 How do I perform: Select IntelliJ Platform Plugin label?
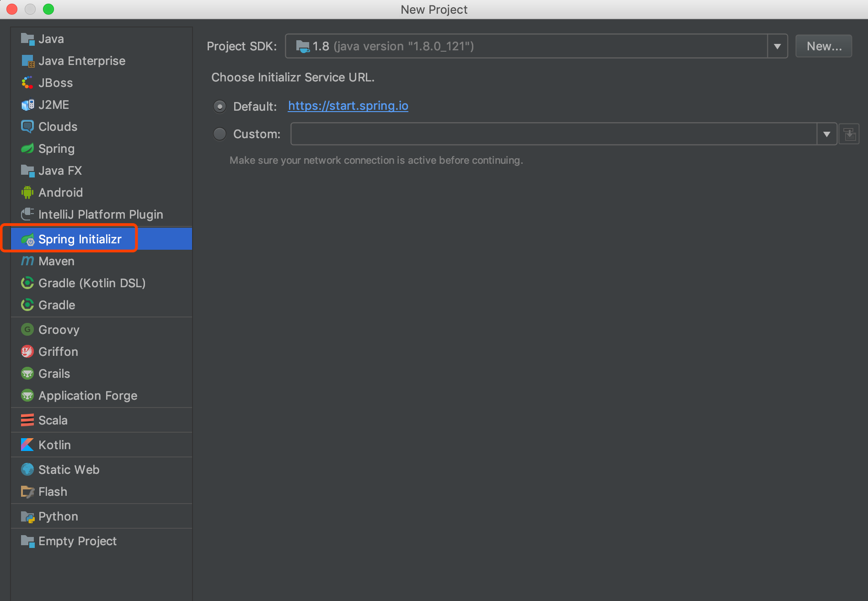point(101,215)
